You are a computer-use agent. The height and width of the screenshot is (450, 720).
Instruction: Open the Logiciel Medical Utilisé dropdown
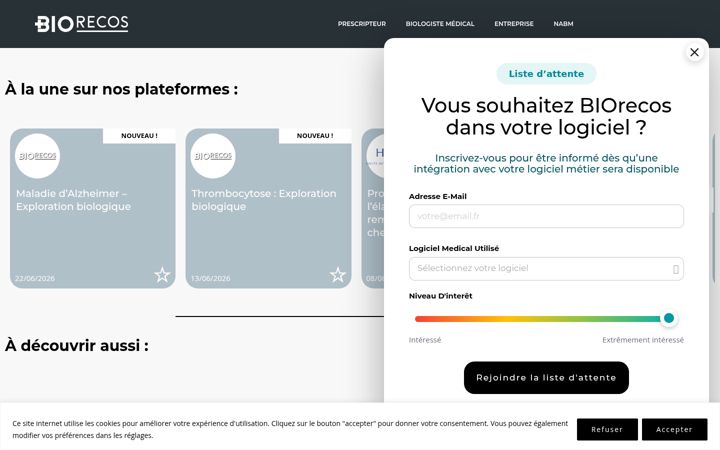546,269
